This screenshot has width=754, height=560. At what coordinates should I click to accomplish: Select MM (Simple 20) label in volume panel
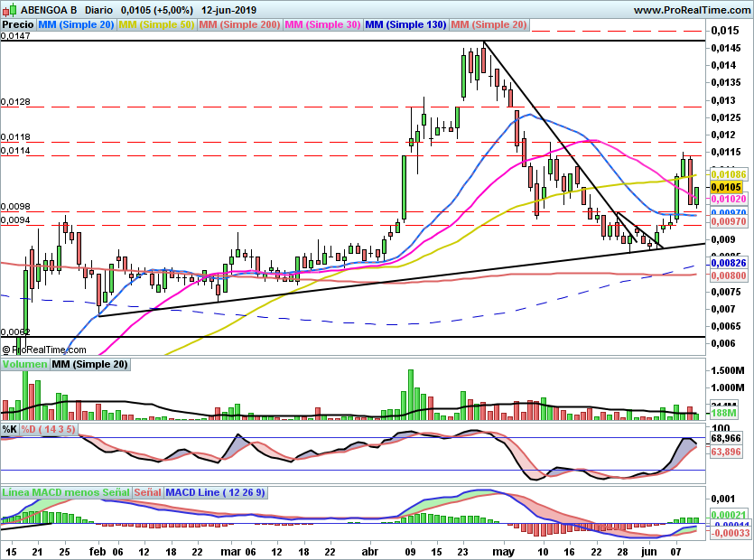[x=89, y=364]
